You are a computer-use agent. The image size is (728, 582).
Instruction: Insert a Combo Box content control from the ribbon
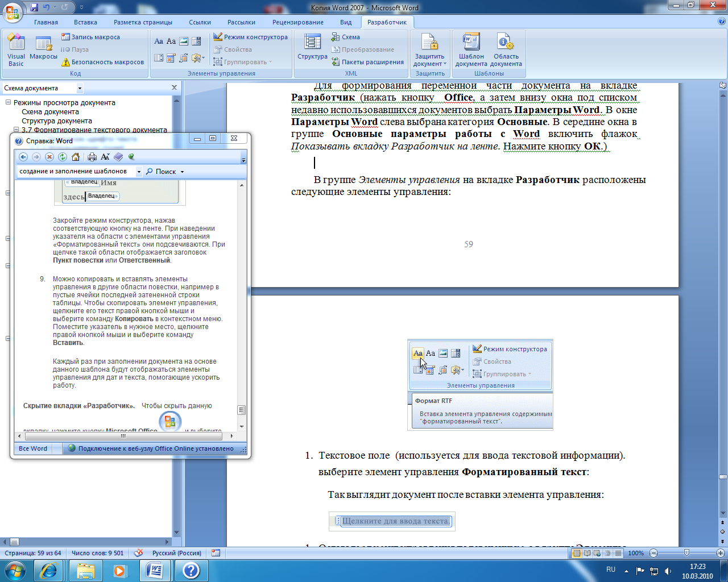point(197,41)
